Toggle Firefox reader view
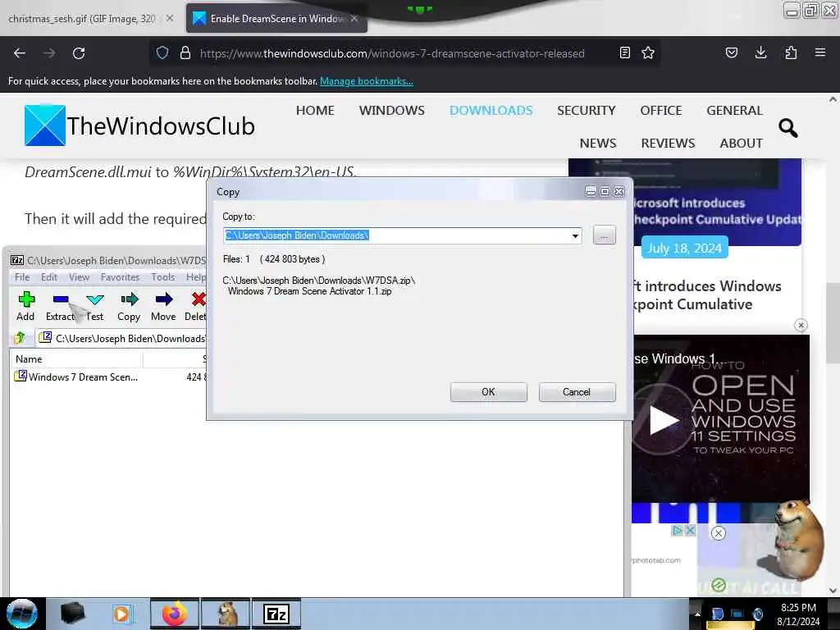 [624, 53]
